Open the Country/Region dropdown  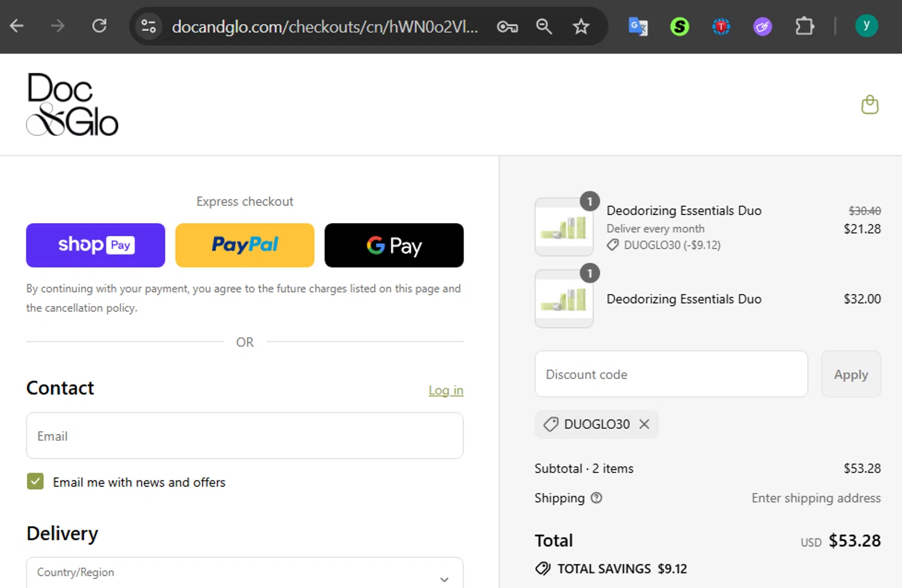[245, 573]
